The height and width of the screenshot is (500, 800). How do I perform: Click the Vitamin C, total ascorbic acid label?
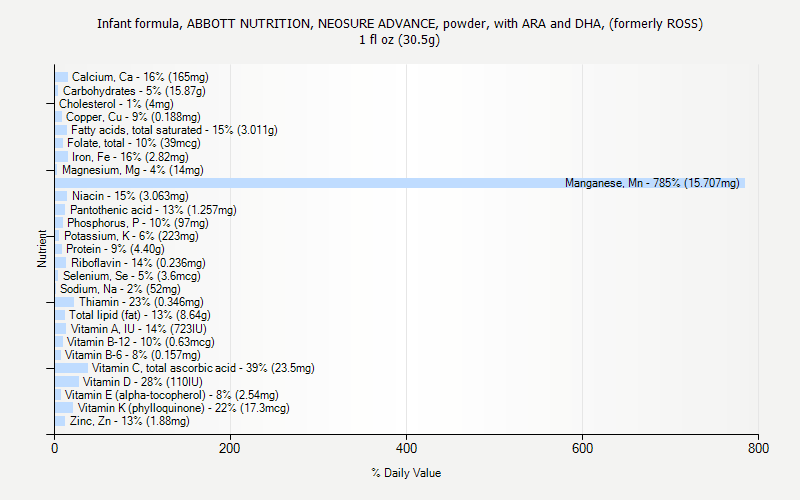[203, 368]
